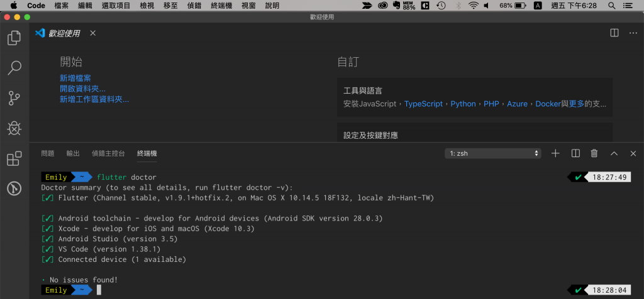Screen dimensions: 644x299
Task: Close the terminal panel
Action: click(x=633, y=153)
